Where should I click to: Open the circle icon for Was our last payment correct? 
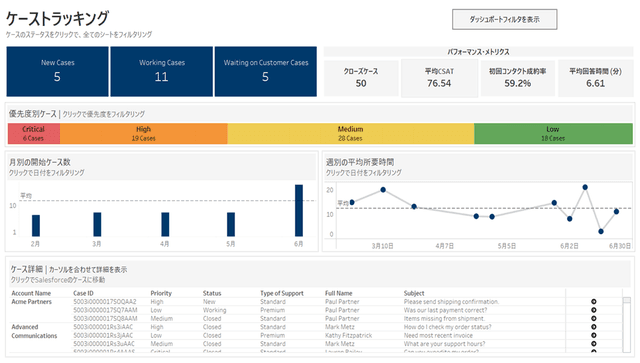(593, 310)
